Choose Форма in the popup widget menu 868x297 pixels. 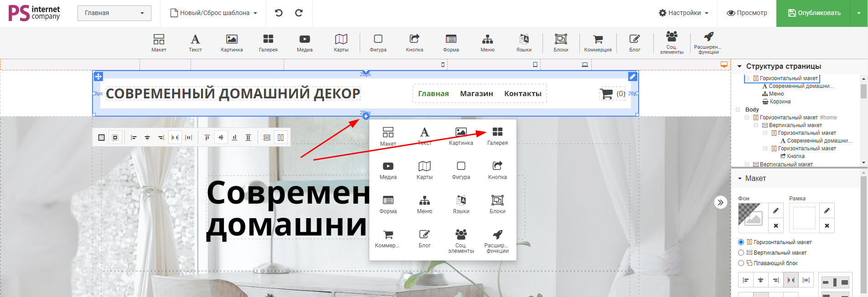coord(388,204)
